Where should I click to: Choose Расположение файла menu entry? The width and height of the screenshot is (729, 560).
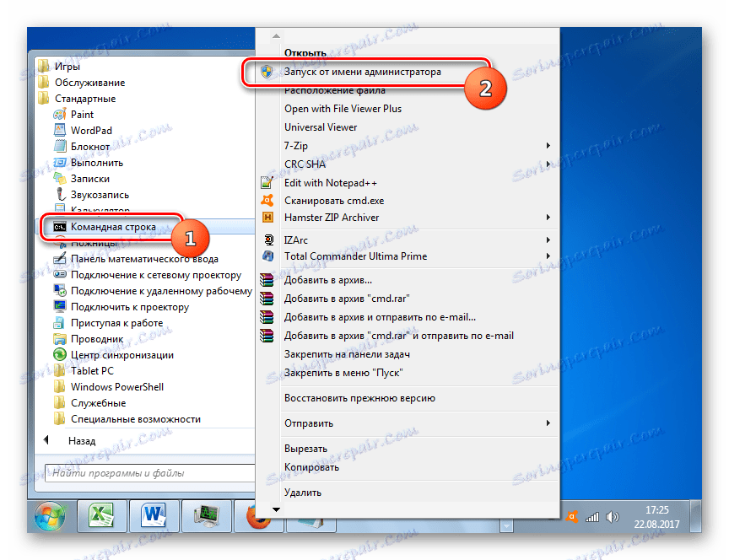coord(335,90)
